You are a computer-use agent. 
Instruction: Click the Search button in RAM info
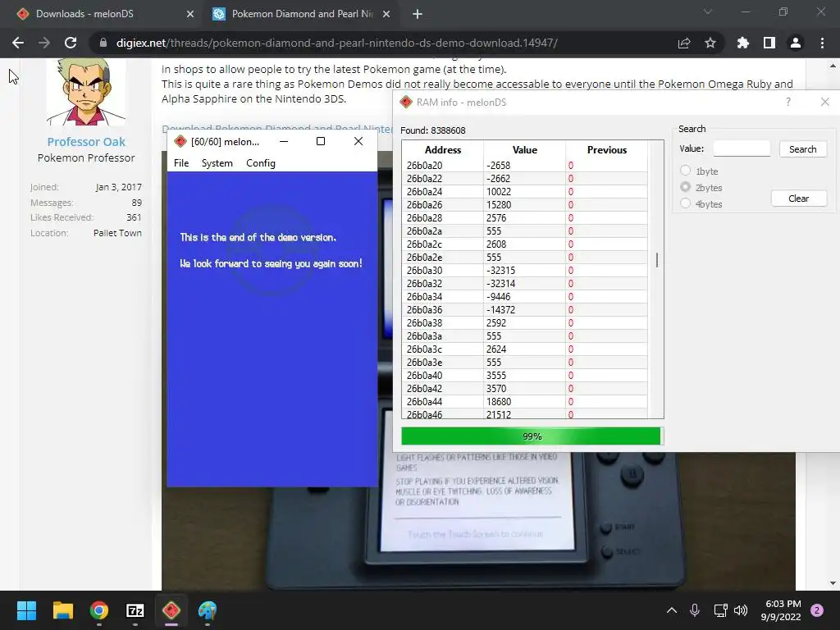pyautogui.click(x=802, y=149)
